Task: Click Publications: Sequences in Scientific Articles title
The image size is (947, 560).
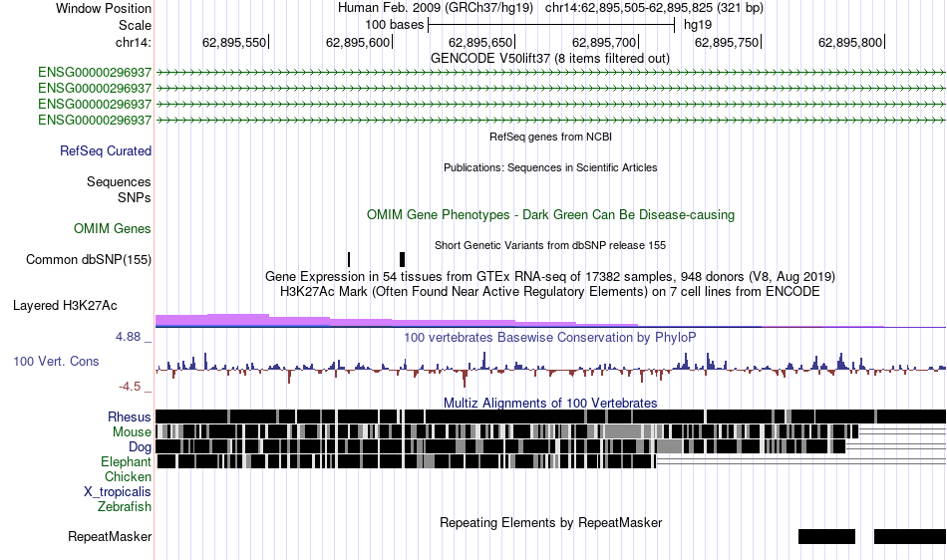Action: coord(550,167)
